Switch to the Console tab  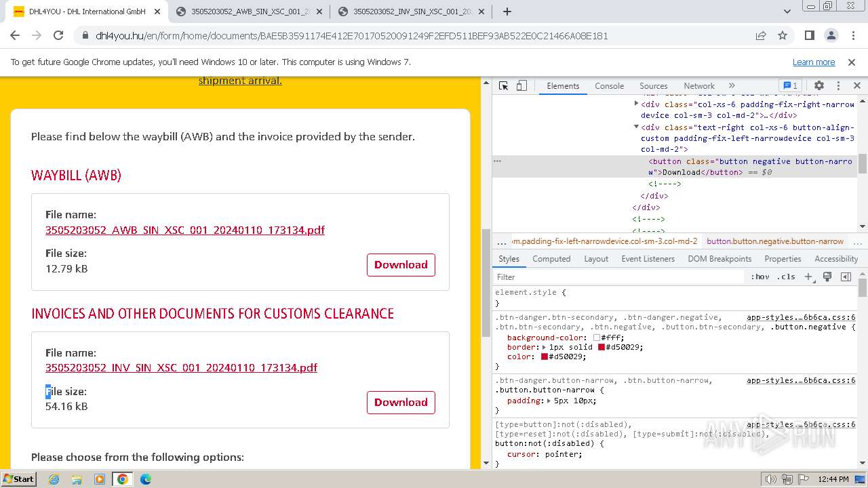click(x=609, y=86)
